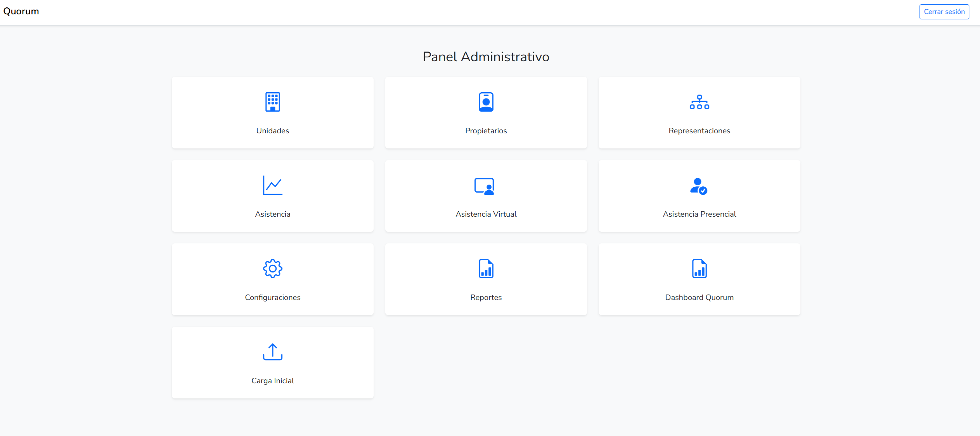980x436 pixels.
Task: Click the Asistencia line chart icon
Action: [x=272, y=185]
